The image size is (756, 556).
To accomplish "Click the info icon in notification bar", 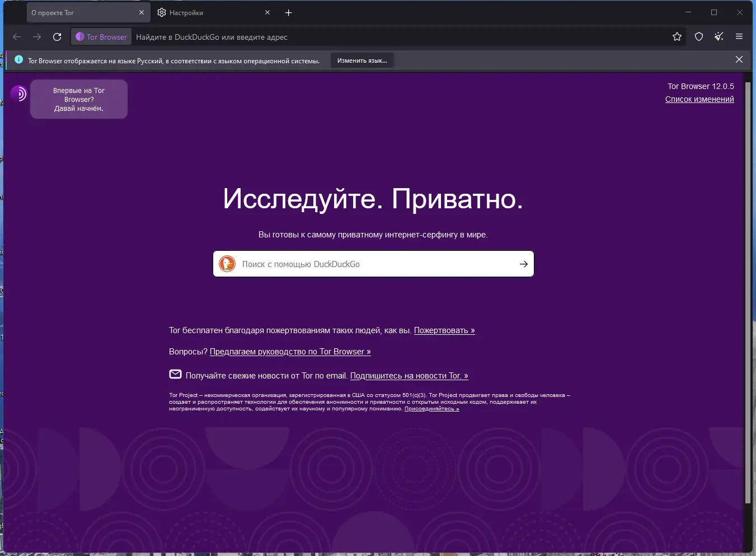I will point(18,60).
